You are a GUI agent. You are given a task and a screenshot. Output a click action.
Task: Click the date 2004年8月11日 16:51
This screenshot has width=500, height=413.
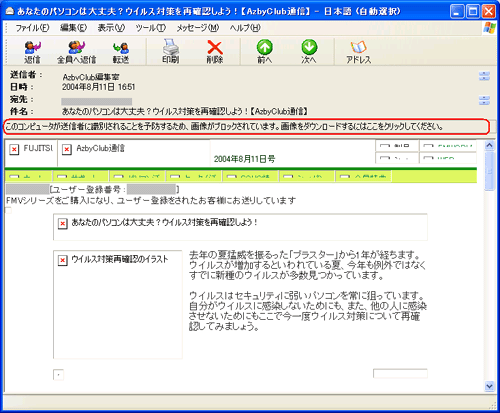click(x=98, y=87)
